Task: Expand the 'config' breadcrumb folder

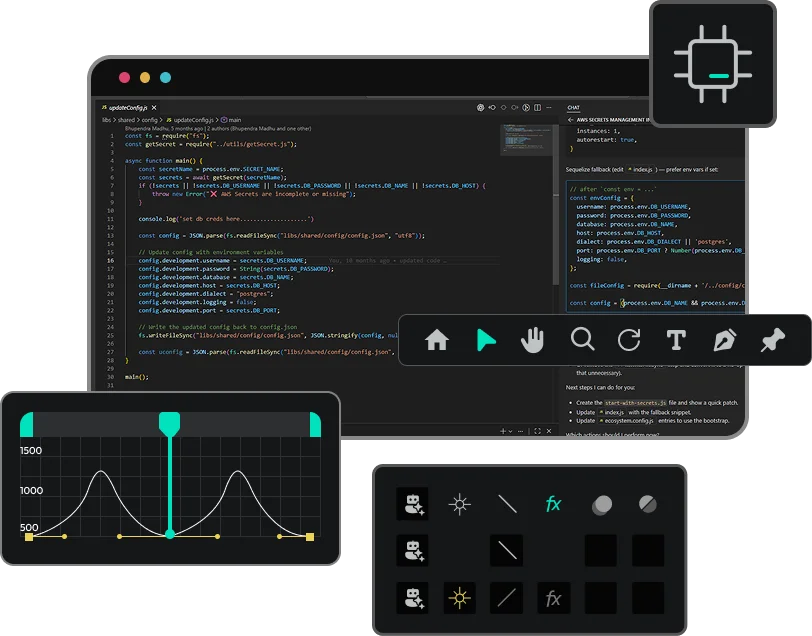Action: tap(149, 120)
